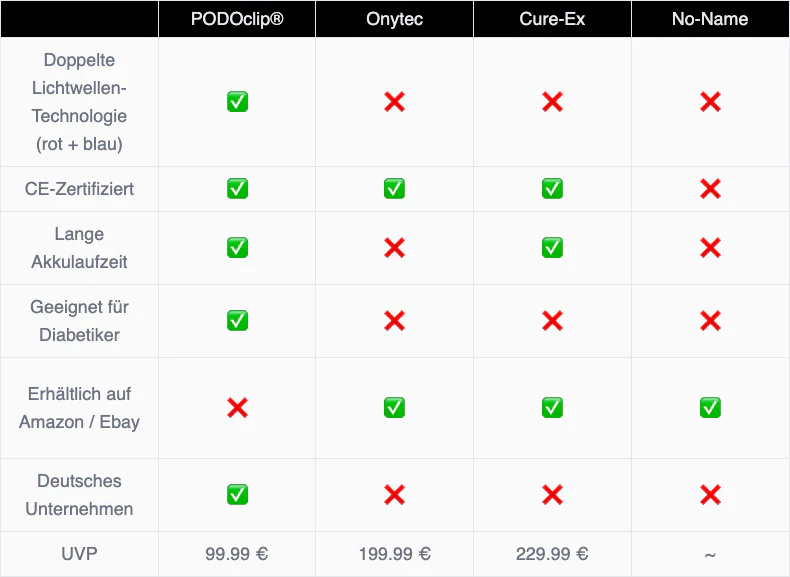The width and height of the screenshot is (790, 577).
Task: Click Onytec red cross for Lange Akkulaufzeit
Action: pyautogui.click(x=395, y=248)
